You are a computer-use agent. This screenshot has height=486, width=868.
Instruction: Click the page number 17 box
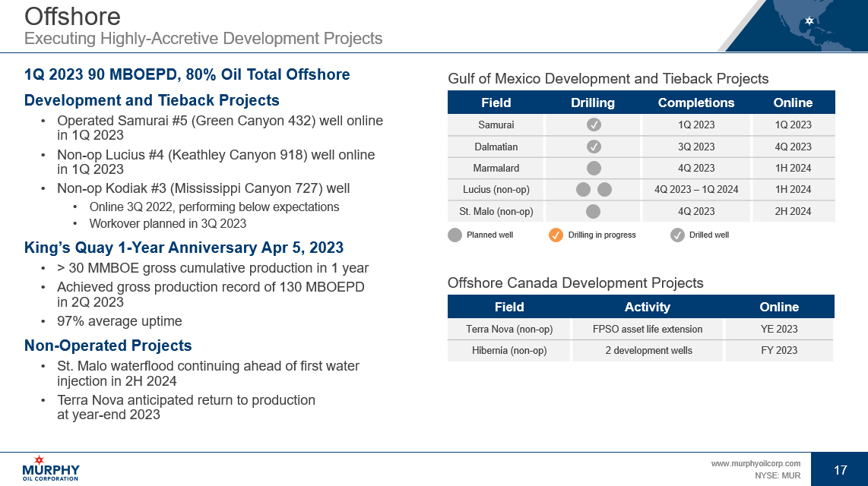click(x=840, y=469)
